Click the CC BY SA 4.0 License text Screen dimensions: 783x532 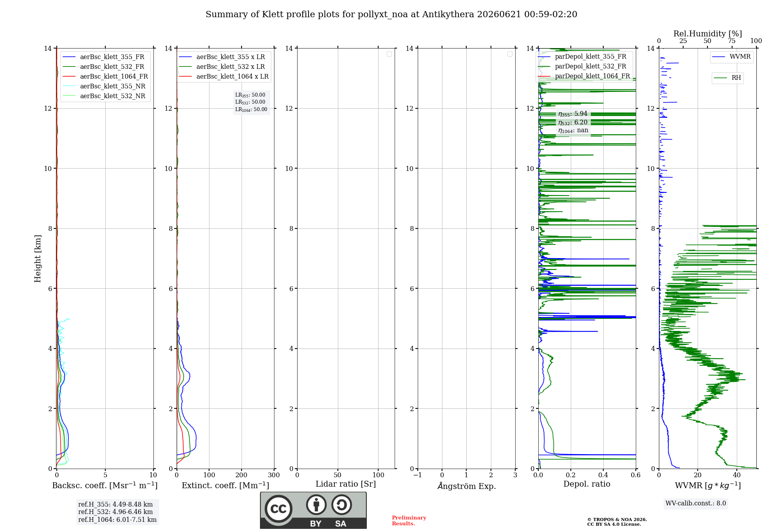click(614, 524)
